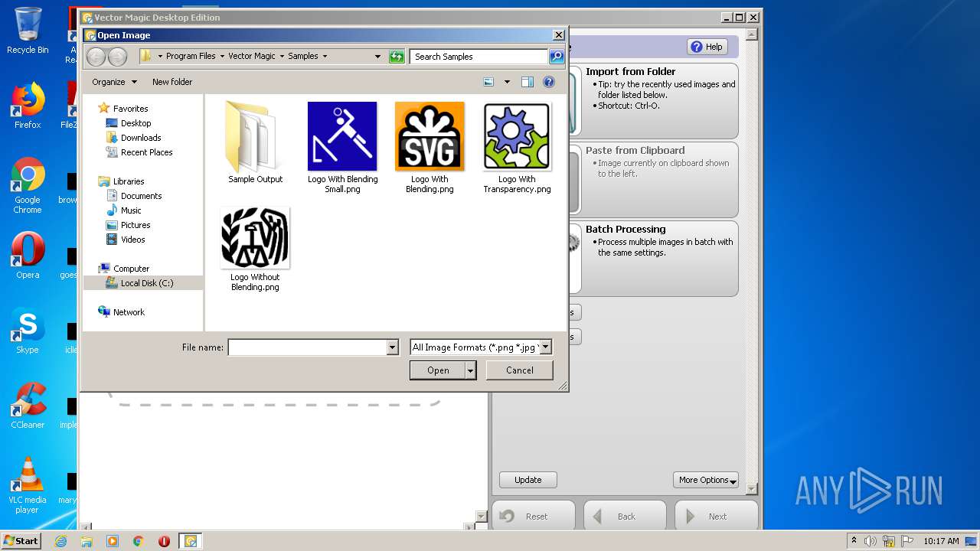The image size is (980, 551).
Task: Click in the Search Samples field
Action: point(479,56)
